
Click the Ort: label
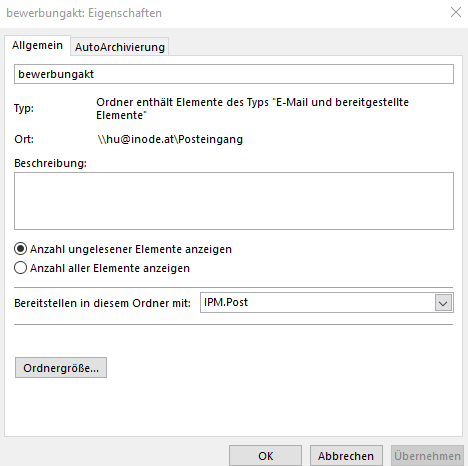(24, 139)
